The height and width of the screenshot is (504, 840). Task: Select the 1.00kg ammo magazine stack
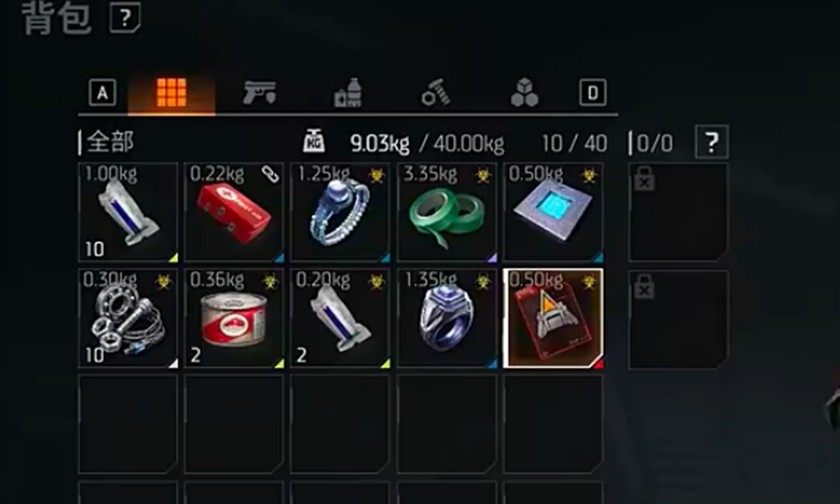click(128, 212)
